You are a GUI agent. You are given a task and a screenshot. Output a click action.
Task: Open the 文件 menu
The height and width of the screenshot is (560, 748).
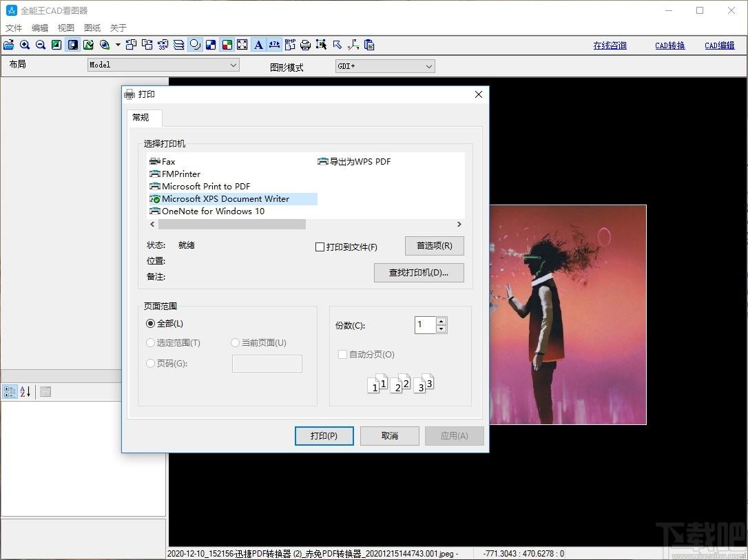[13, 28]
